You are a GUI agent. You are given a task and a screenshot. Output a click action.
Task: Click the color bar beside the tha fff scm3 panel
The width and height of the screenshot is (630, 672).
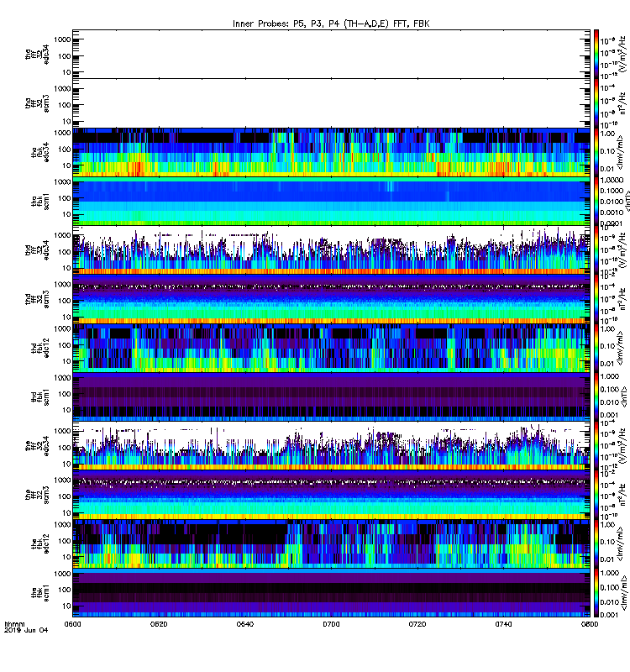596,103
